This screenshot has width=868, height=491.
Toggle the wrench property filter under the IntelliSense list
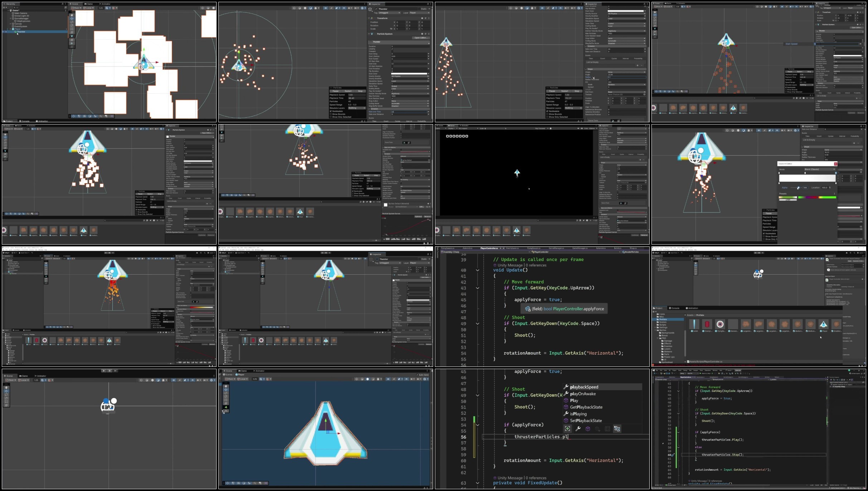tap(578, 428)
